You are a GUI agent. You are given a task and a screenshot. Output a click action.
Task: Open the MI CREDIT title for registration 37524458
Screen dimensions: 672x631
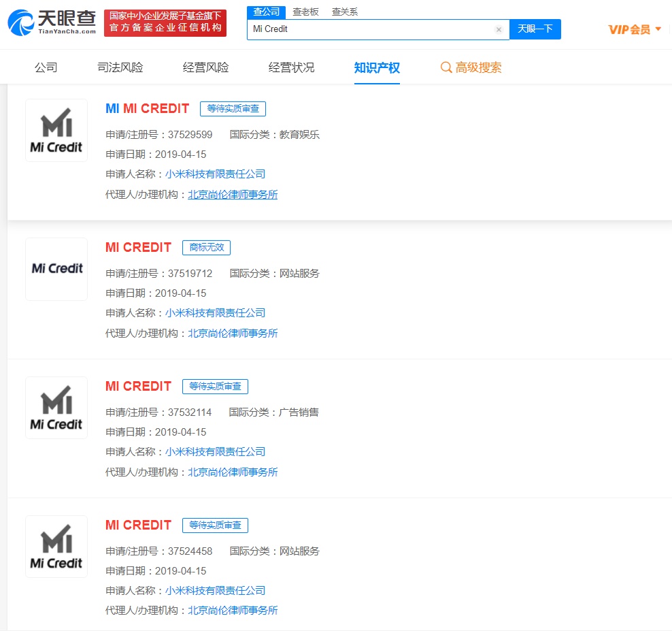pyautogui.click(x=139, y=525)
